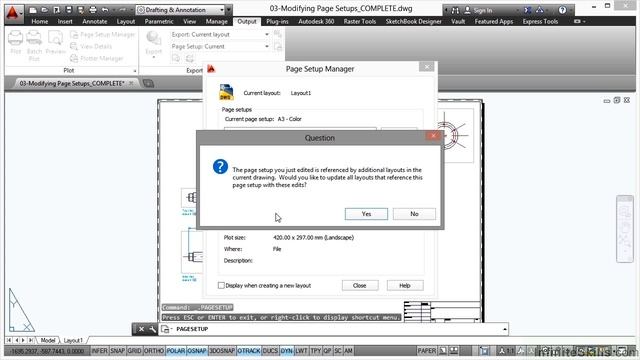Viewport: 640px width, 360px height.
Task: Click the Redo arrow in quick access toolbar
Action: 122,10
